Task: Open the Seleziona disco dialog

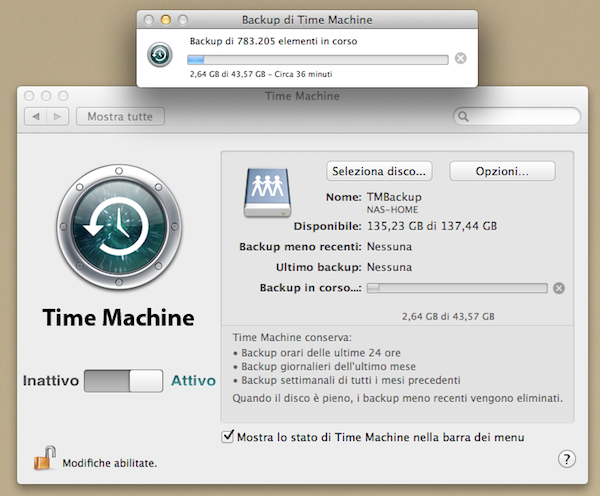Action: (380, 171)
